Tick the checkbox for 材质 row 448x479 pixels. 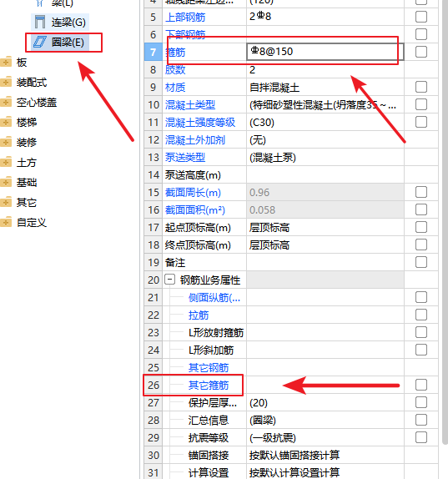pyautogui.click(x=420, y=87)
